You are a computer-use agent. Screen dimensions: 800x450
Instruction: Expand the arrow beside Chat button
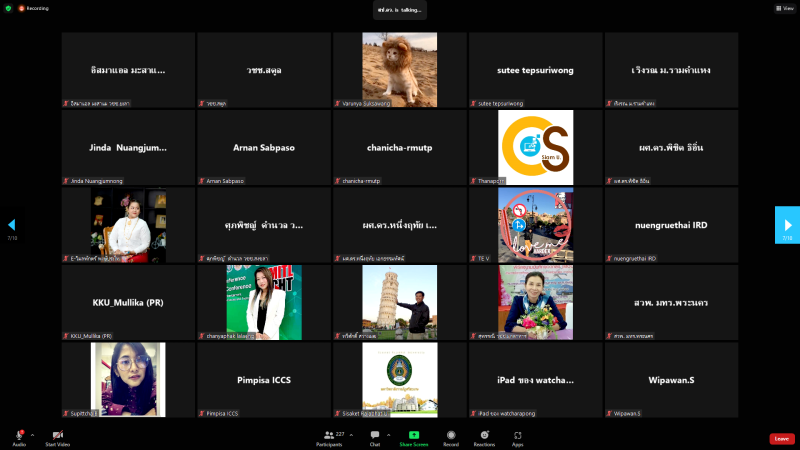click(x=389, y=434)
